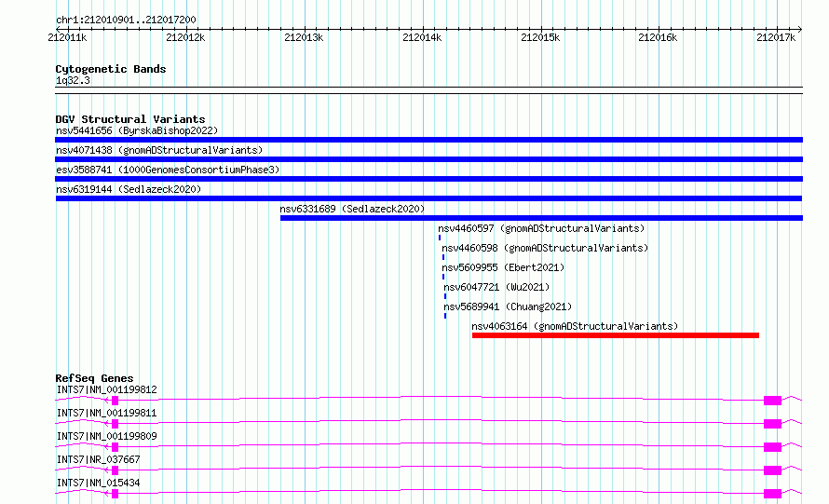Click the blue bar under nsv6331689
The width and height of the screenshot is (829, 504).
tap(541, 218)
